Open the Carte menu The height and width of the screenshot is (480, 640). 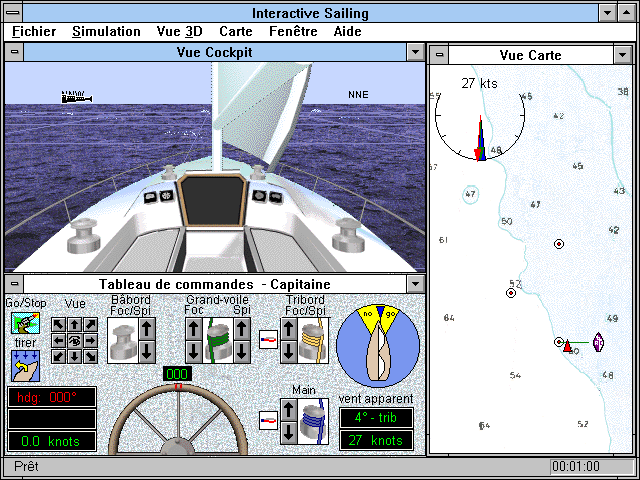(x=236, y=31)
